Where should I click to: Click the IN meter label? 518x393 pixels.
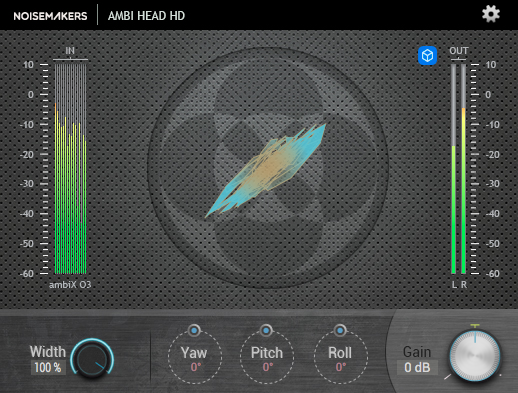coord(70,51)
